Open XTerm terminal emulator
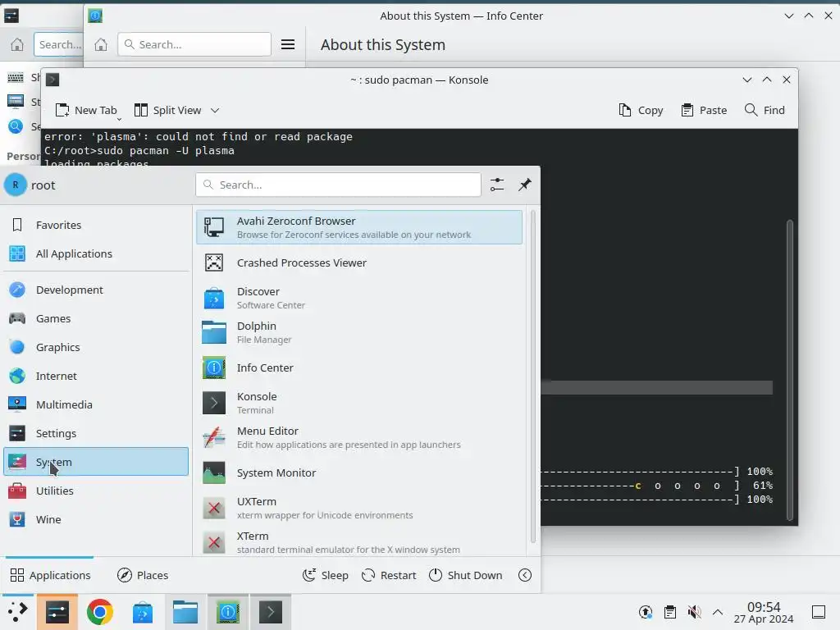Image resolution: width=840 pixels, height=630 pixels. coord(359,542)
